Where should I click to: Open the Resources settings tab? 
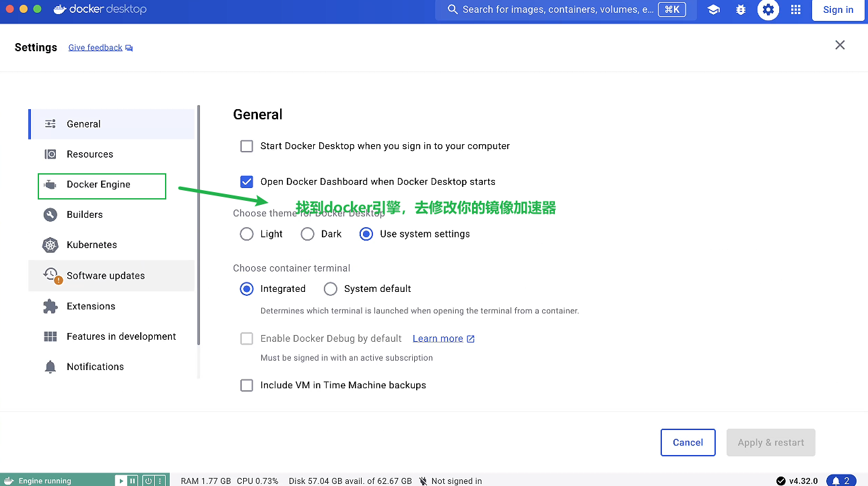(x=112, y=154)
